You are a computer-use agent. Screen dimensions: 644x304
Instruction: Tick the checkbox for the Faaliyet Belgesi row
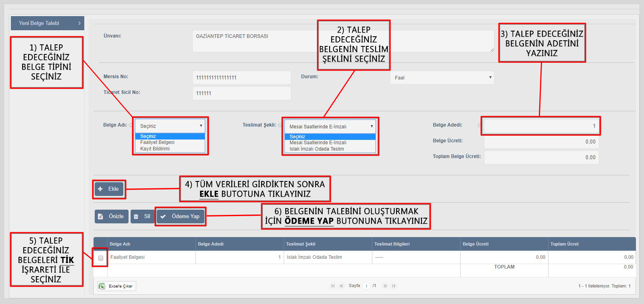coord(101,258)
